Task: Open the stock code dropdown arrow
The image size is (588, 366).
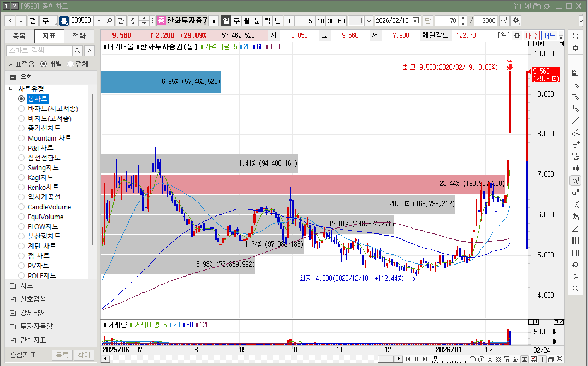Action: (x=99, y=21)
